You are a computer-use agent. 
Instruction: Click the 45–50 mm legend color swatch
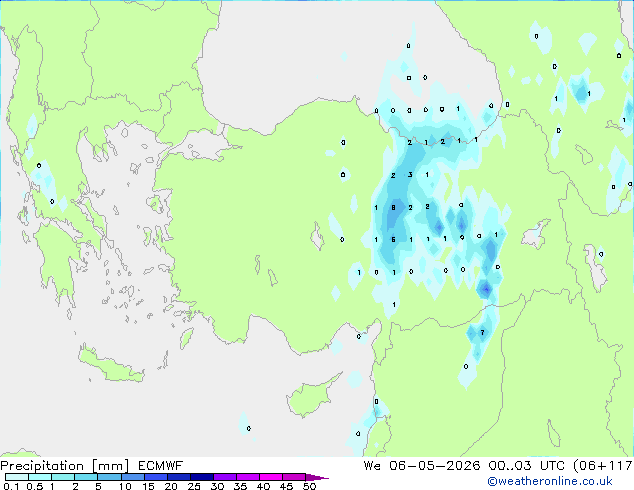(294, 477)
